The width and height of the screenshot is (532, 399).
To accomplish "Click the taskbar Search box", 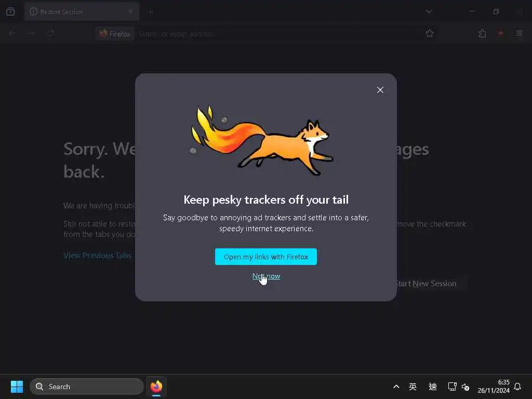I will (x=87, y=387).
